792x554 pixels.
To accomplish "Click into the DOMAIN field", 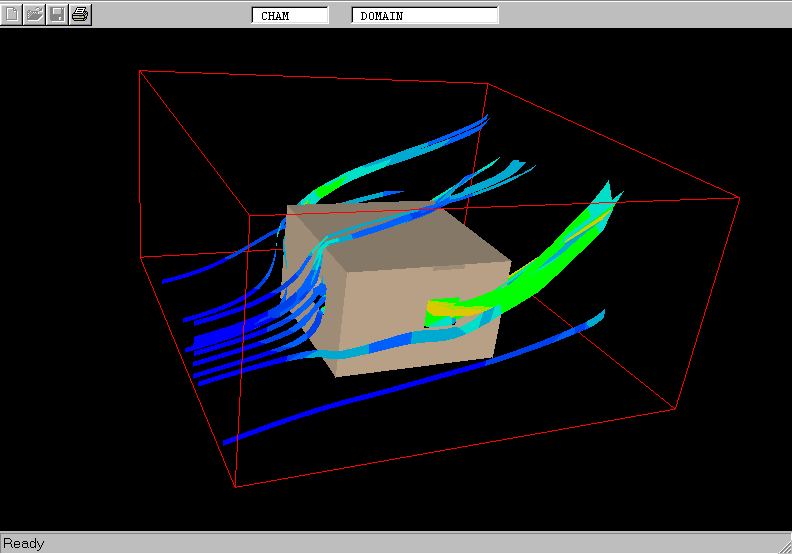I will pos(424,15).
